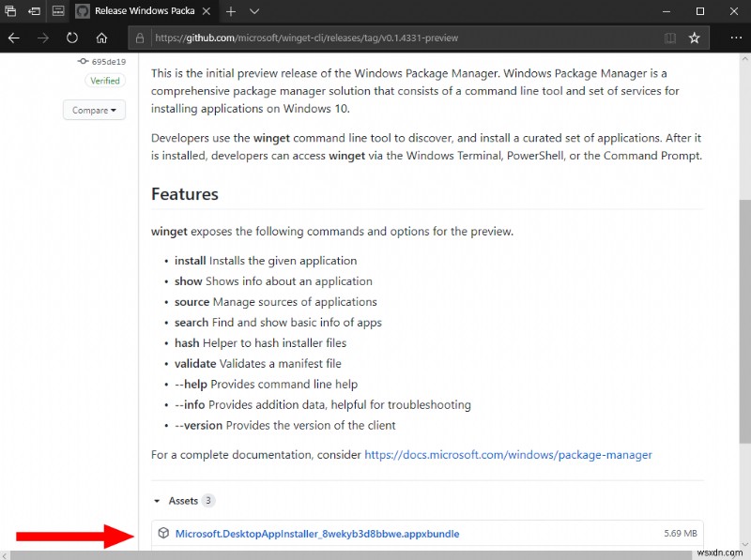The height and width of the screenshot is (560, 751).
Task: Go to the browser home page
Action: (x=101, y=38)
